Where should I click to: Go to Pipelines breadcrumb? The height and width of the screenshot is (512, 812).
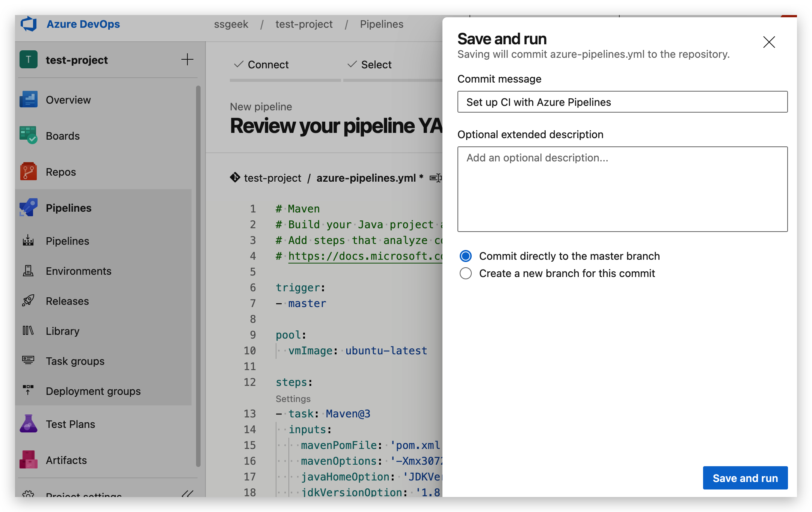[x=382, y=24]
